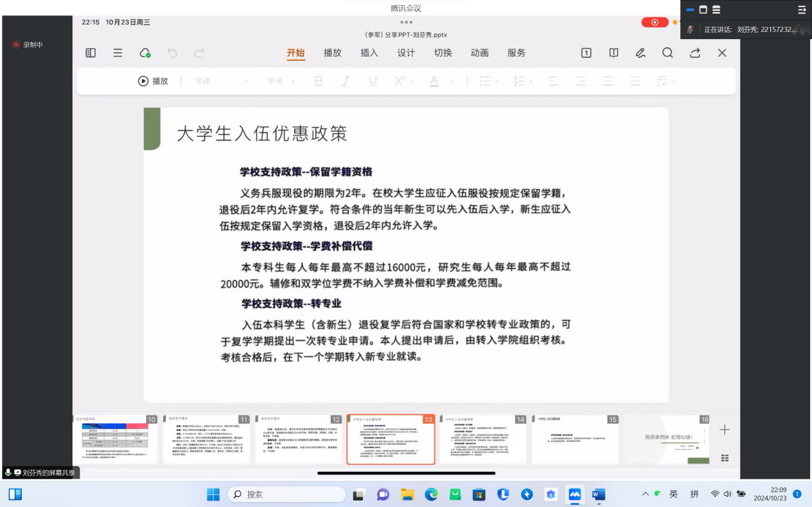Stop recording with the red record button
Image resolution: width=812 pixels, height=507 pixels.
[655, 22]
